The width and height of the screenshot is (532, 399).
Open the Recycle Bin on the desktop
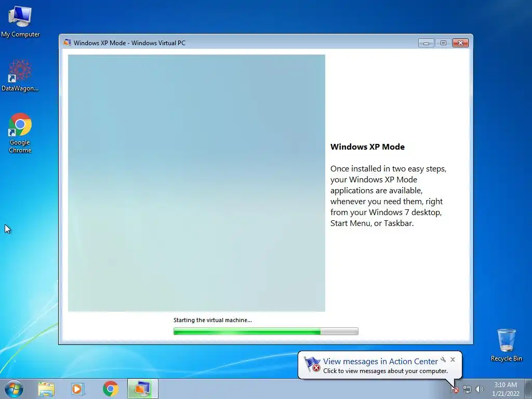click(506, 345)
